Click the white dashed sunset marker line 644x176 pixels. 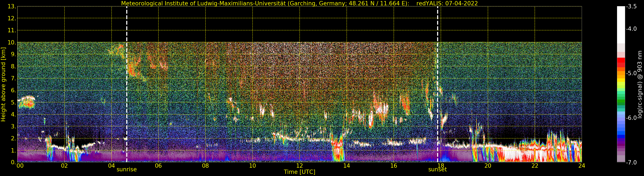tap(438, 84)
